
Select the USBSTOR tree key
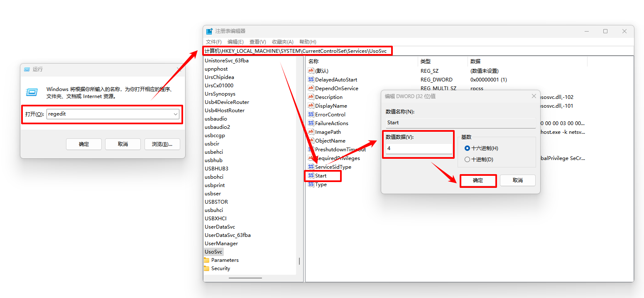point(216,202)
